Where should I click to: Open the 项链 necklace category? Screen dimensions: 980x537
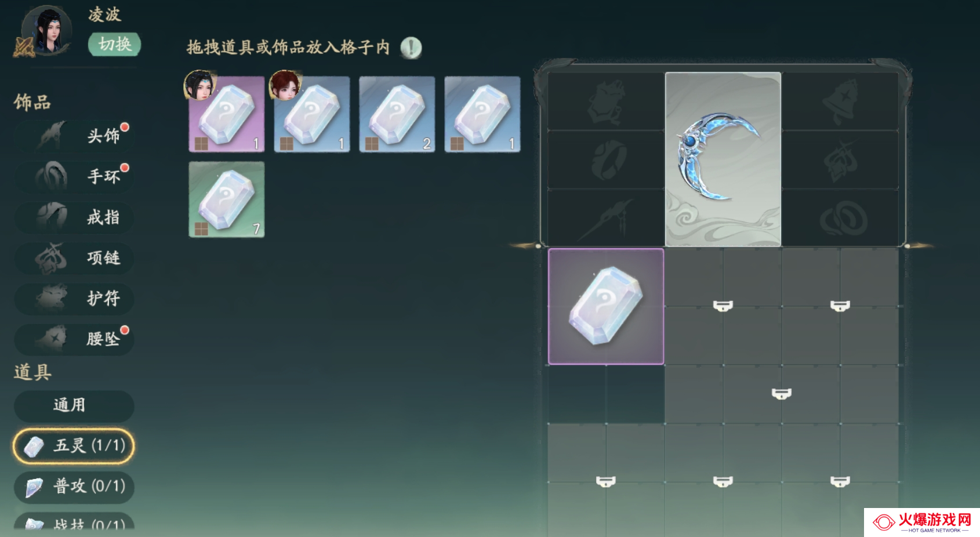coord(74,257)
